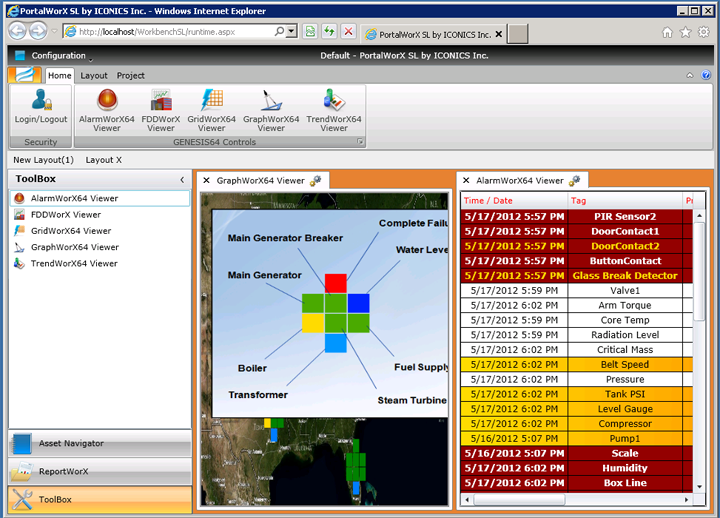Launch GridWorX64 Viewer ribbon control
This screenshot has width=720, height=518.
click(211, 110)
